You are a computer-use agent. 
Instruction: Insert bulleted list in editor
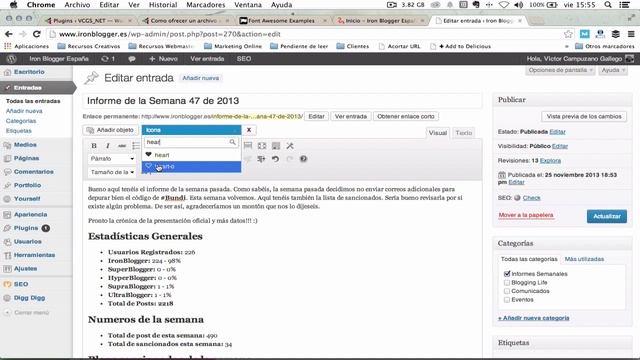(x=136, y=146)
